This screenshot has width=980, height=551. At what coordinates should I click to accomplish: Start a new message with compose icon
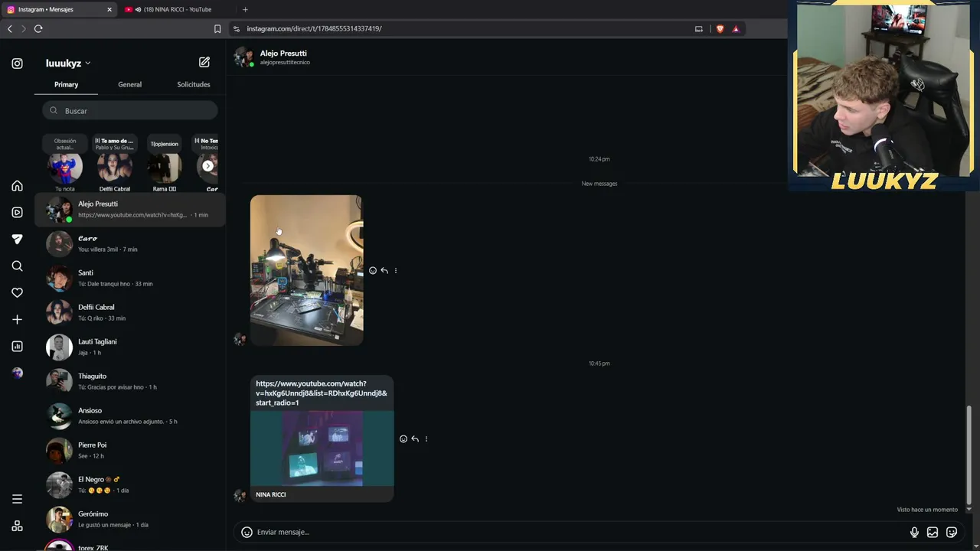point(204,63)
